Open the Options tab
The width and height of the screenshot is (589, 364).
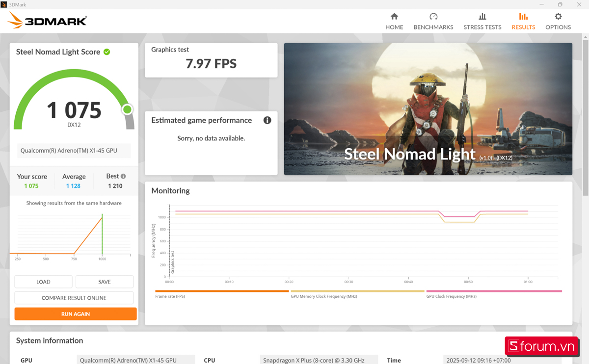pos(558,22)
